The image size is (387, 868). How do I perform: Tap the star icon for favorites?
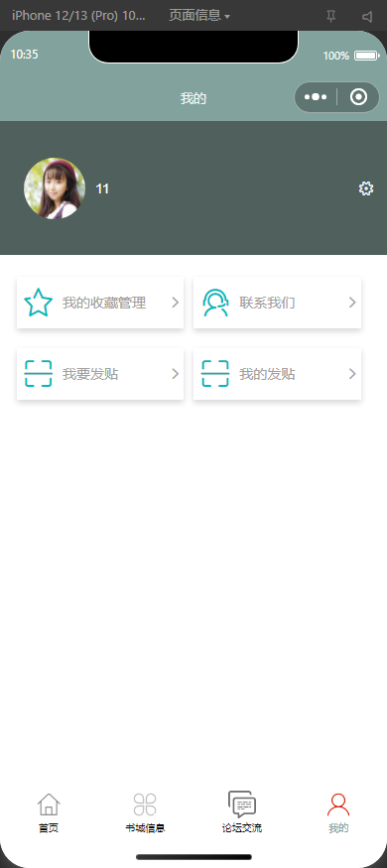click(38, 303)
